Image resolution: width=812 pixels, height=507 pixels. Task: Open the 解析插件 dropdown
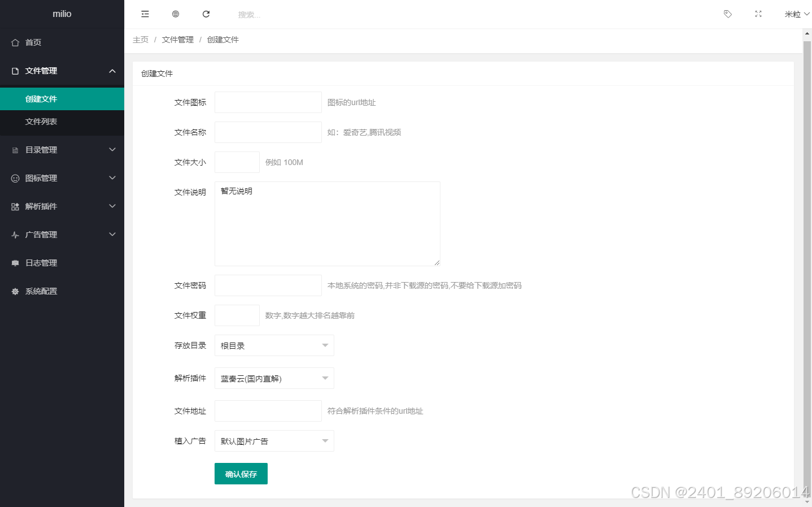tap(274, 378)
